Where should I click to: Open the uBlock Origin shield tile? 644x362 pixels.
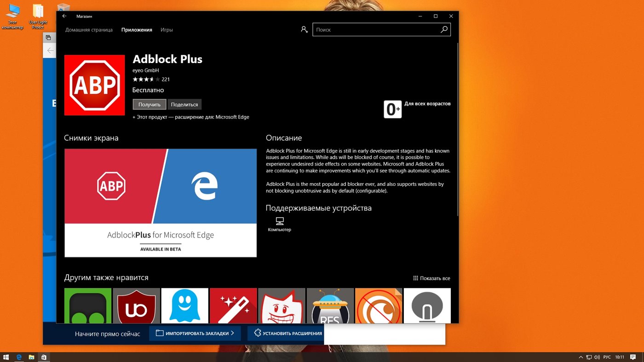[x=137, y=306]
